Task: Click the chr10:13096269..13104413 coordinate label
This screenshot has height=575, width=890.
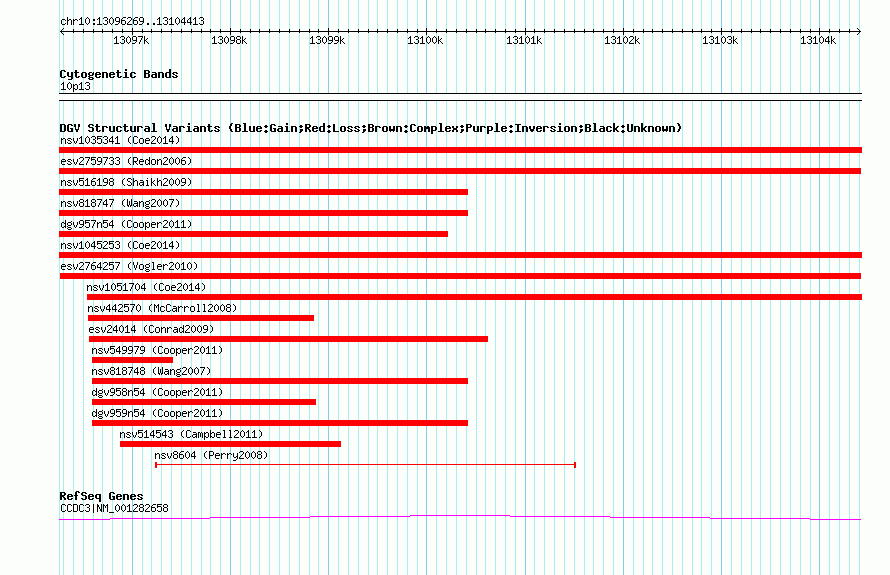Action: (132, 21)
